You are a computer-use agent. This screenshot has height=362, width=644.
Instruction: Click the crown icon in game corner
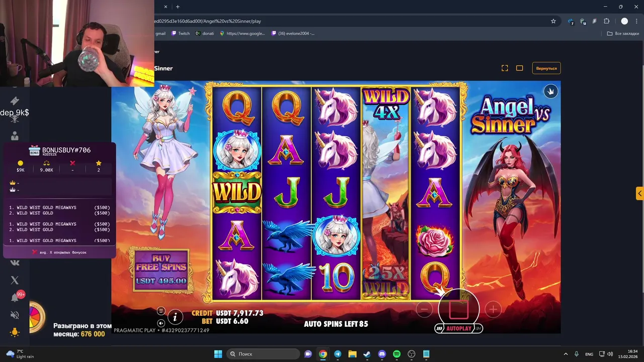click(550, 91)
